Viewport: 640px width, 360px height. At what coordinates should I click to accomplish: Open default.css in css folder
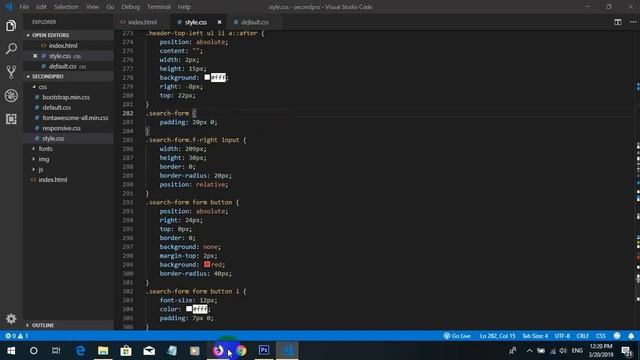coord(56,107)
